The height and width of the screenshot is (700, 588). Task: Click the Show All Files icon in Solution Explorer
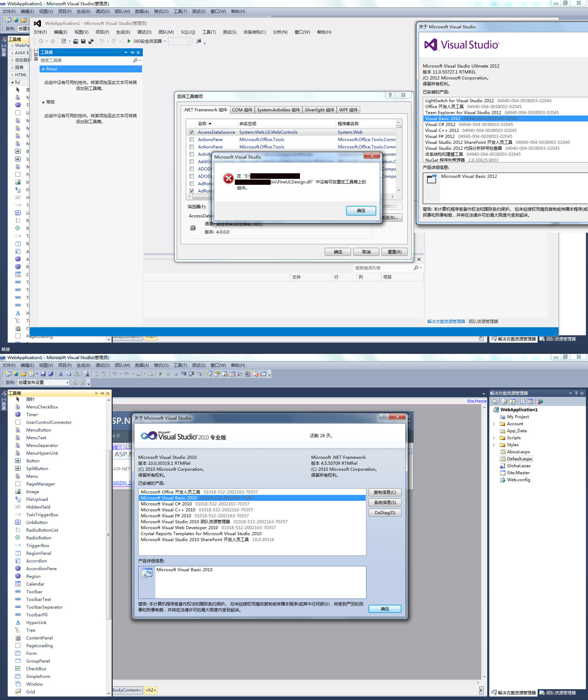pos(504,401)
